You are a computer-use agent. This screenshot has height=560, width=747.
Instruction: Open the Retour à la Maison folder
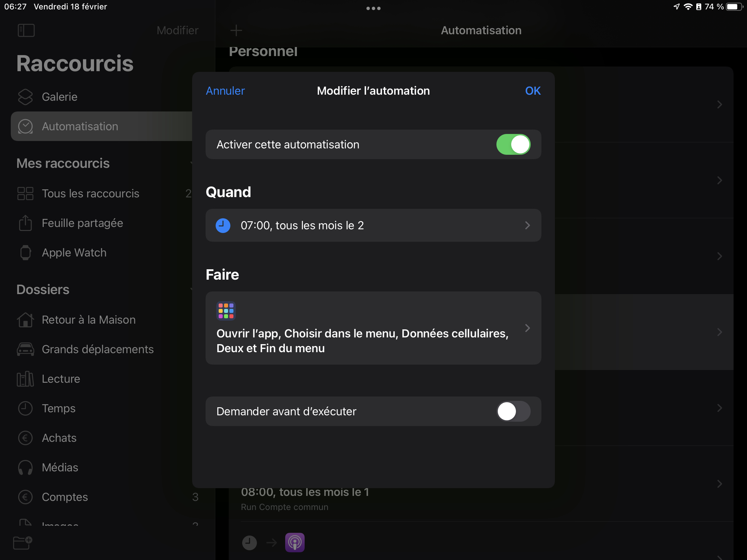(88, 320)
